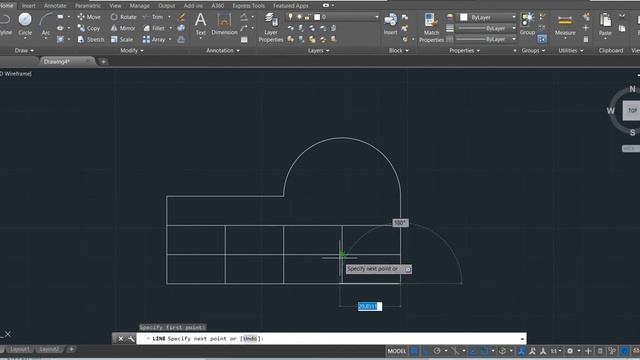Open the Manage ribbon tab

[x=139, y=6]
